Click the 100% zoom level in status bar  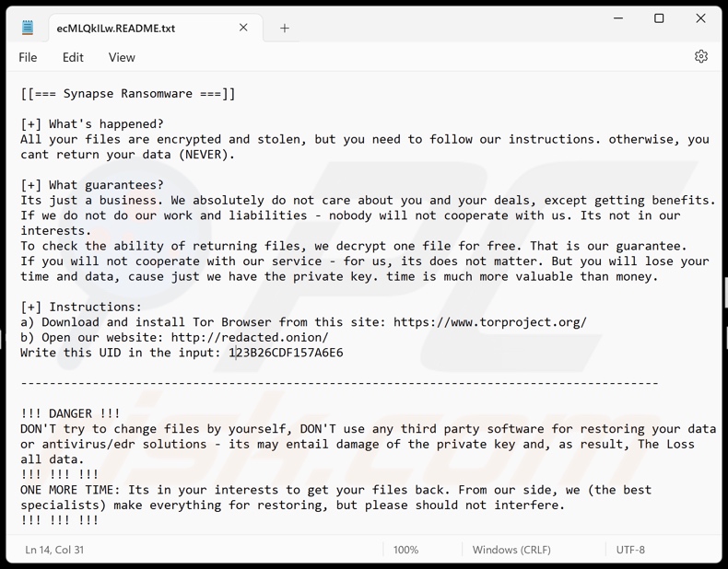(x=406, y=550)
